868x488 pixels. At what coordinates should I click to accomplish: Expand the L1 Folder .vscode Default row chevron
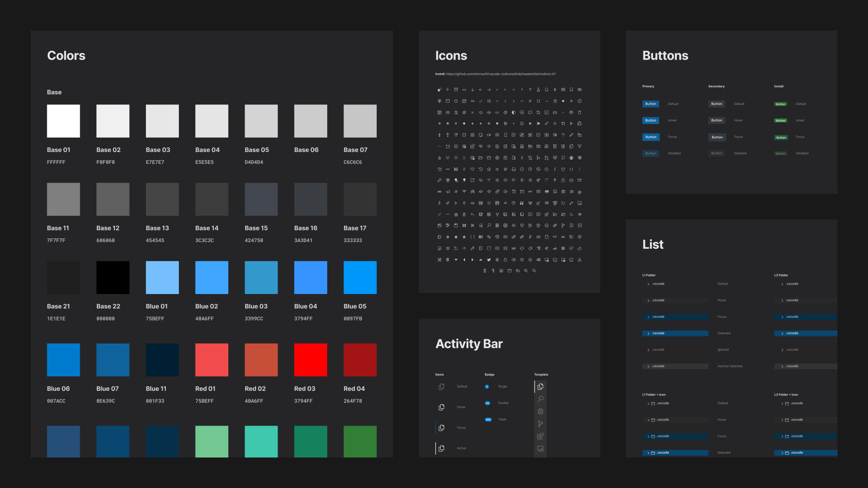point(648,284)
